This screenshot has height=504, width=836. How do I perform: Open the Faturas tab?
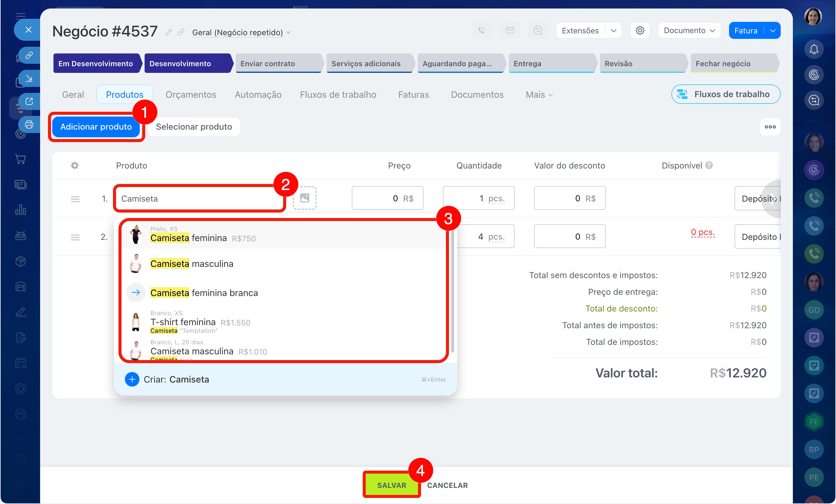(x=413, y=95)
